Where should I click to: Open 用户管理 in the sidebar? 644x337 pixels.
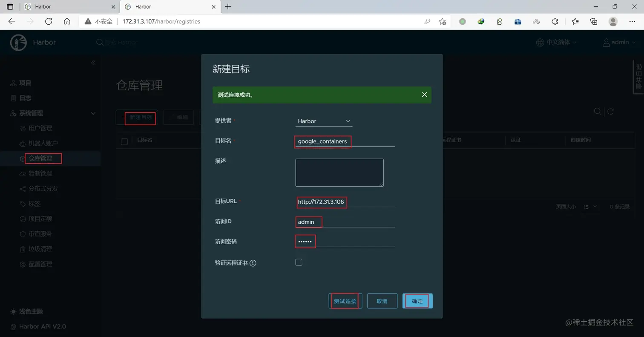[x=40, y=128]
